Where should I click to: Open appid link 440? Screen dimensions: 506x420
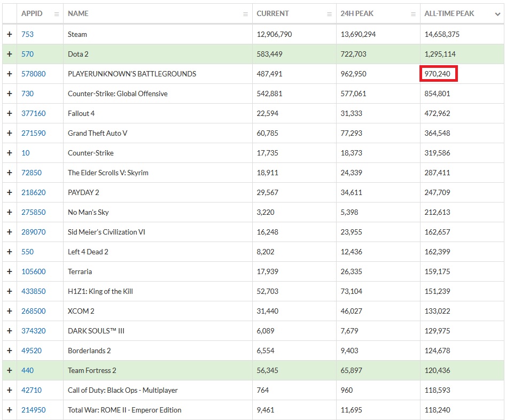tap(27, 370)
